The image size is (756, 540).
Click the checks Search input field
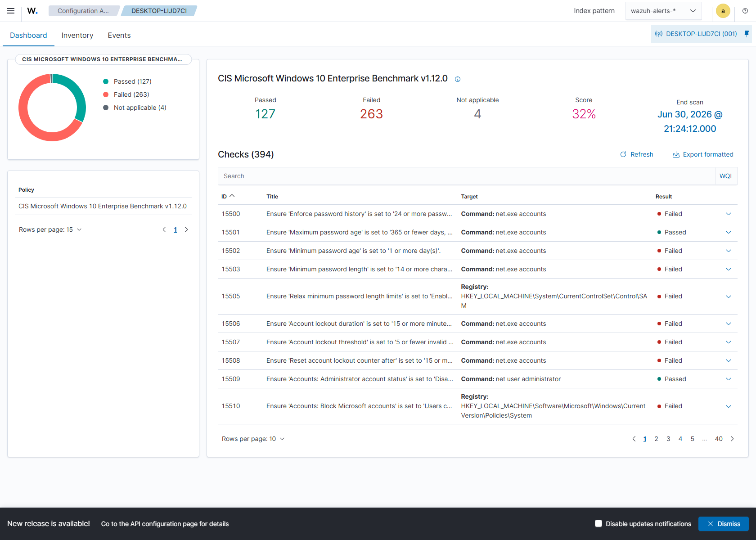tap(467, 176)
